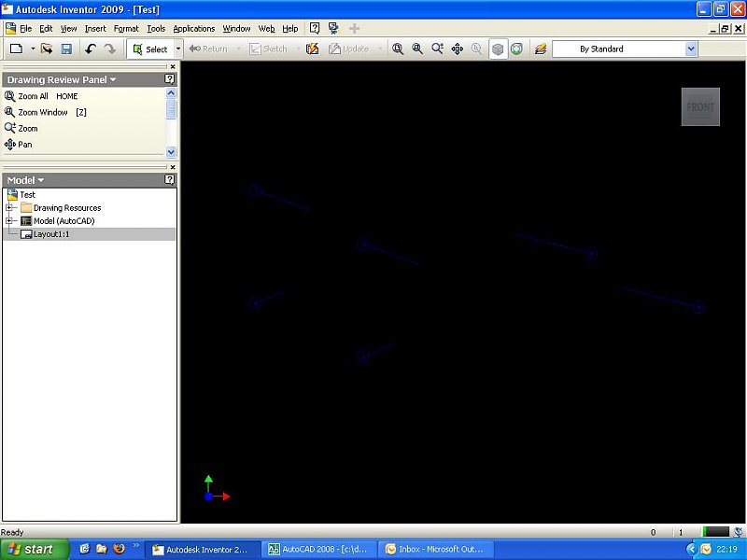Click the Drawing Review Panel help icon
Screen dimensions: 747x560
click(x=170, y=79)
